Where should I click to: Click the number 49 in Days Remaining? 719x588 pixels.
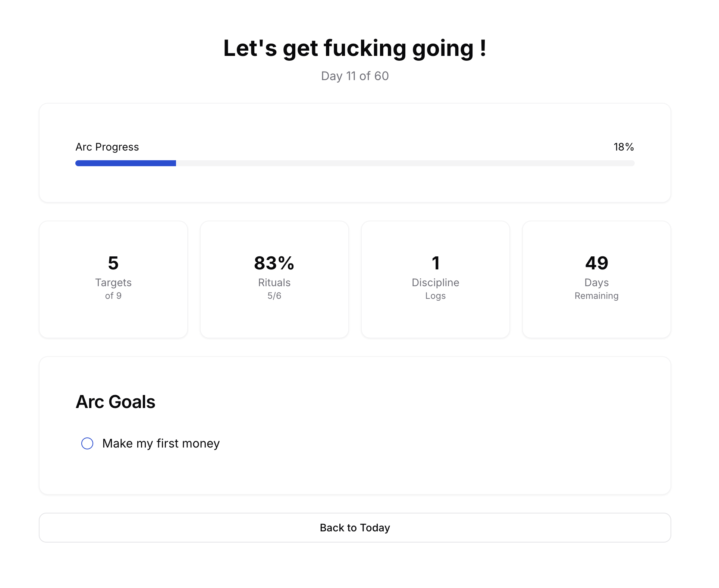click(596, 263)
